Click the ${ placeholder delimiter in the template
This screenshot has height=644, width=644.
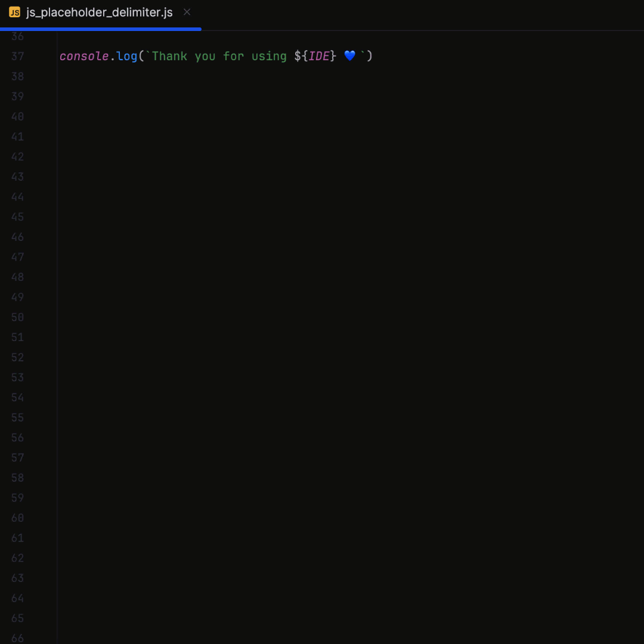pos(300,55)
